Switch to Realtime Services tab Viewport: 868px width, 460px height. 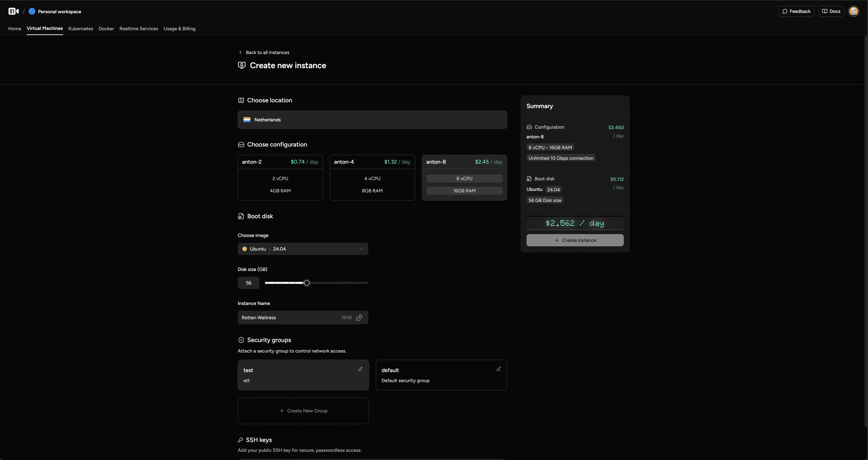click(138, 29)
